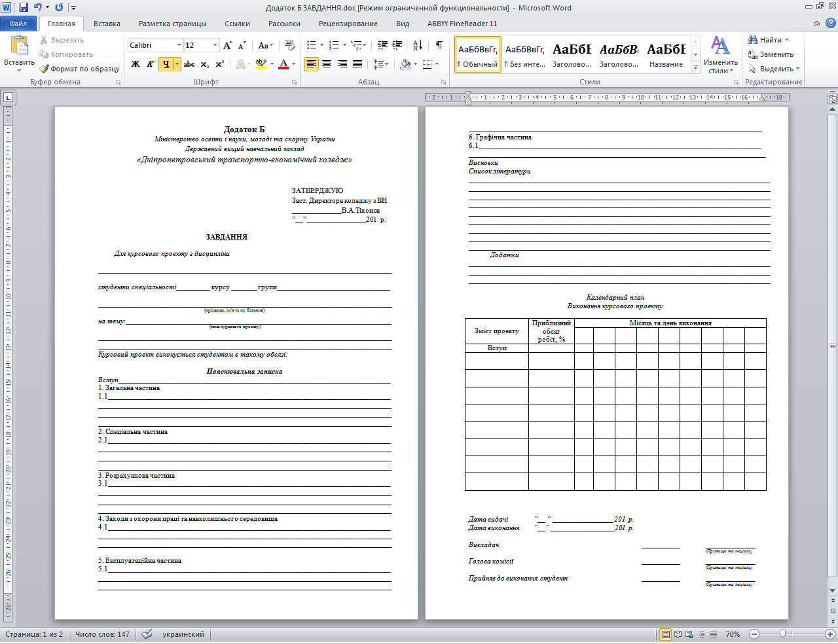This screenshot has height=644, width=838.
Task: Open the Calibri font name dropdown
Action: coord(179,45)
